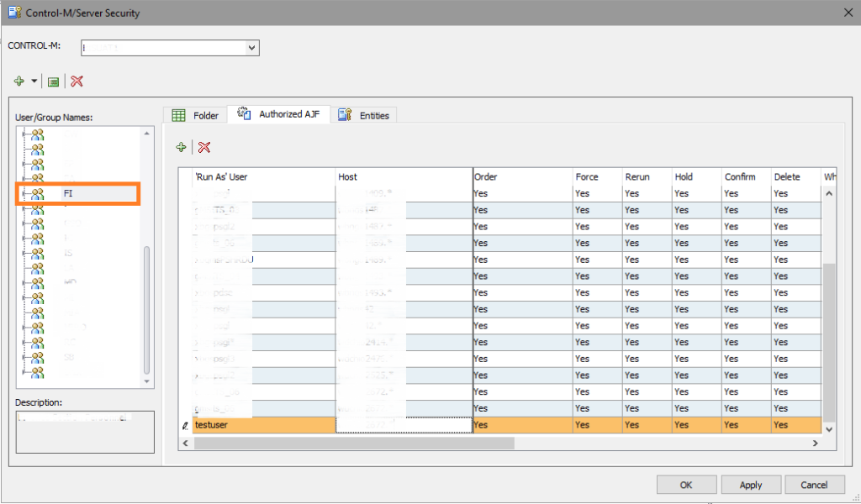This screenshot has height=504, width=861.
Task: Click the Order value Yes in testuser row
Action: [x=480, y=425]
